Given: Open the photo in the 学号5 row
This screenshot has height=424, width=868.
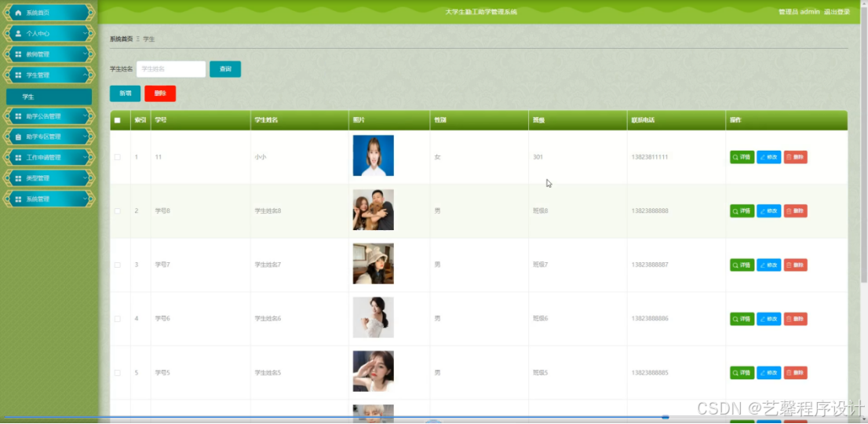Looking at the screenshot, I should click(x=373, y=371).
